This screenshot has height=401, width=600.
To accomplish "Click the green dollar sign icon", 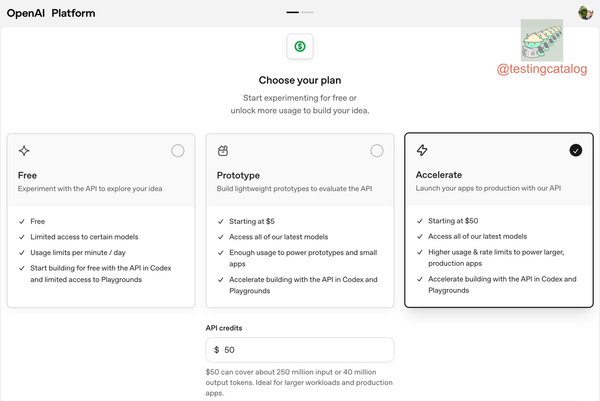I will [x=300, y=46].
